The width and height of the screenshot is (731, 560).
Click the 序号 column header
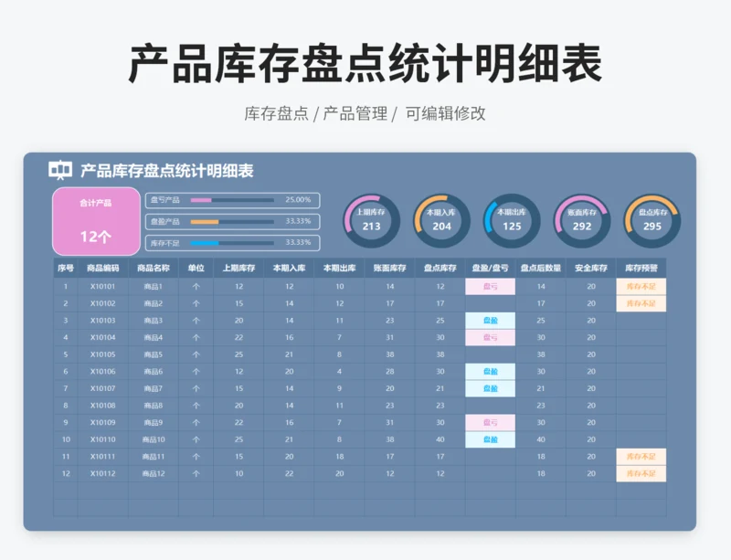[x=66, y=268]
